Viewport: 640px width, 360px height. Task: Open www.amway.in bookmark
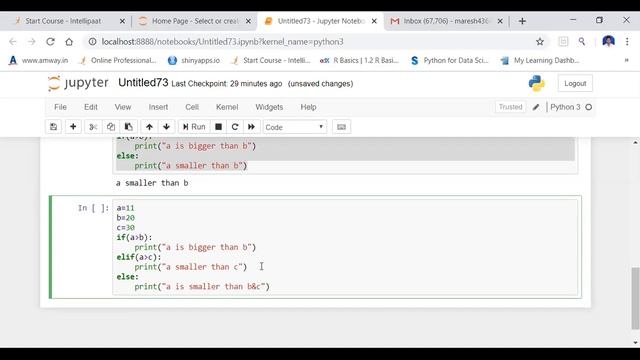pyautogui.click(x=38, y=60)
